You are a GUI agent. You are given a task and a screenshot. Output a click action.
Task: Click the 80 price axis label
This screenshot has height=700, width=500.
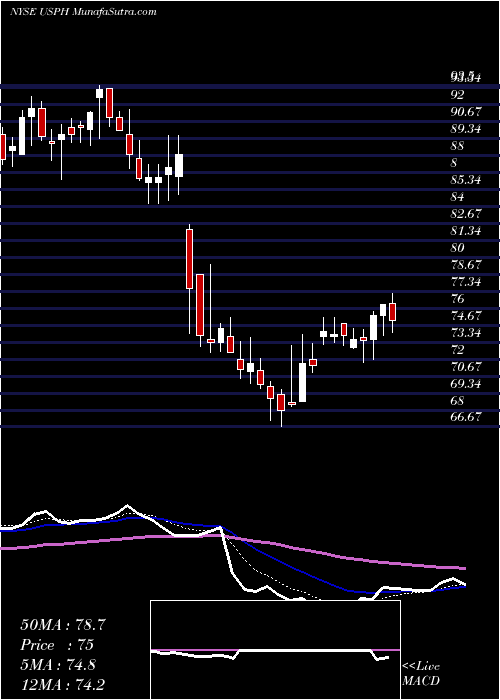[457, 248]
